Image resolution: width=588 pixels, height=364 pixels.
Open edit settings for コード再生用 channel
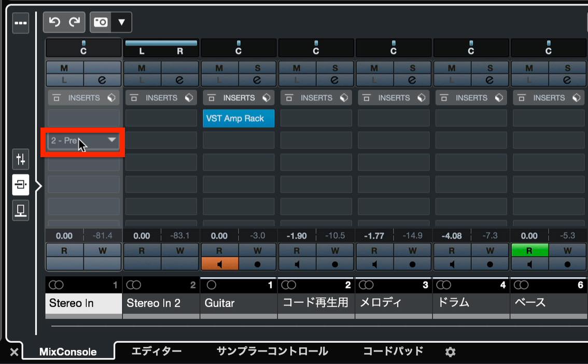click(334, 80)
